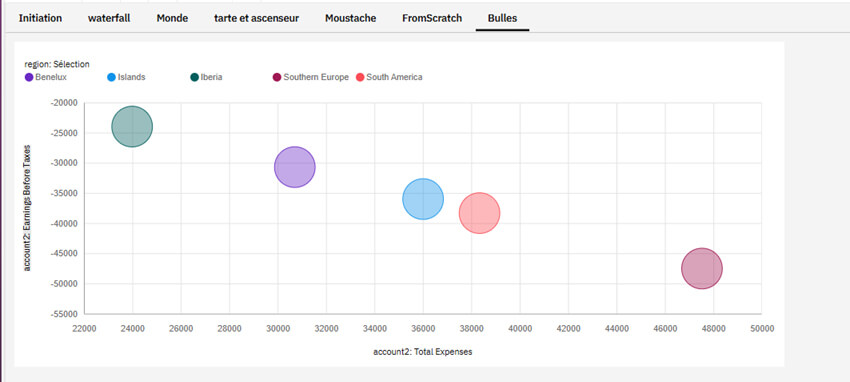The height and width of the screenshot is (382, 850).
Task: Select the Islands legend label
Action: (x=132, y=77)
